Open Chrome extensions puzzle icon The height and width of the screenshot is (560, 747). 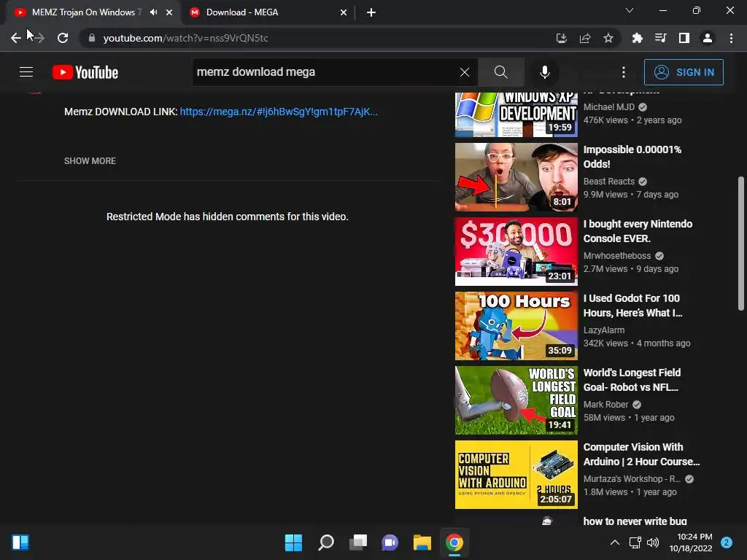tap(637, 38)
